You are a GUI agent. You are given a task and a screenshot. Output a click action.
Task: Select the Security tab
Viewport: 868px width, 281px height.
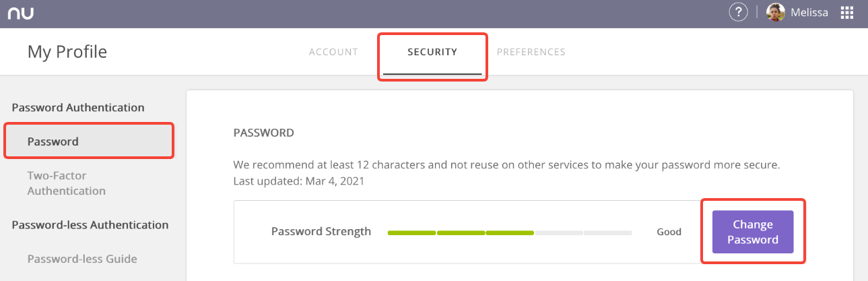coord(432,52)
